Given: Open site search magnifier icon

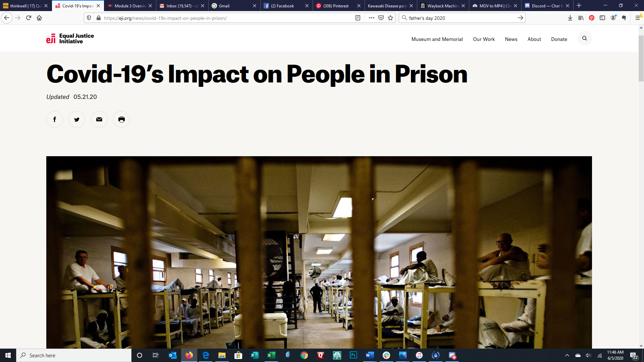Looking at the screenshot, I should pyautogui.click(x=585, y=38).
